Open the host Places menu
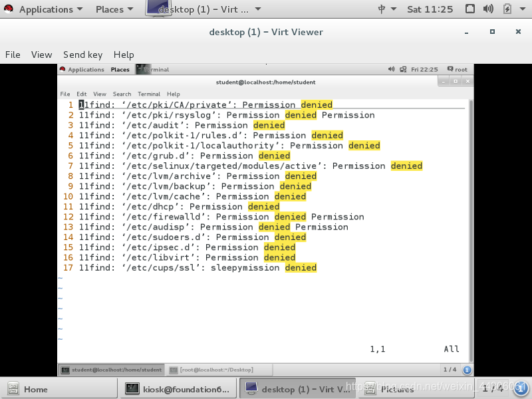532x399 pixels. (114, 9)
